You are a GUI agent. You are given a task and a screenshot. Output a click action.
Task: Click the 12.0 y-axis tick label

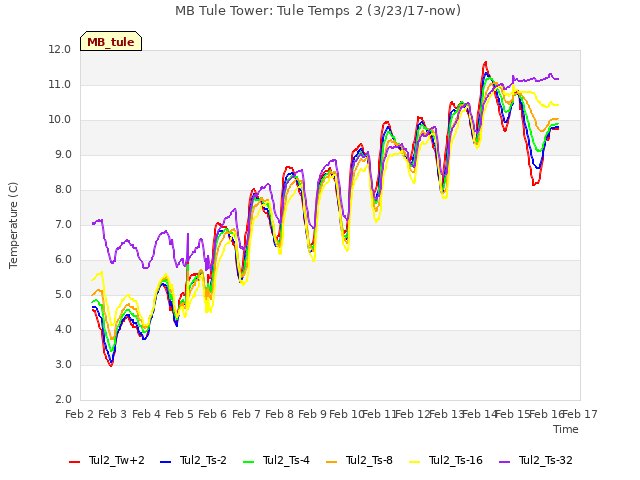[x=60, y=49]
